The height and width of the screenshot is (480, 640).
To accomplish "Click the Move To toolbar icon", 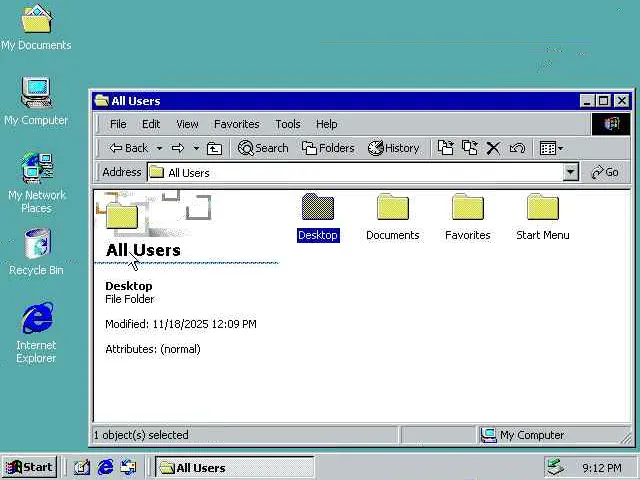I will point(446,148).
